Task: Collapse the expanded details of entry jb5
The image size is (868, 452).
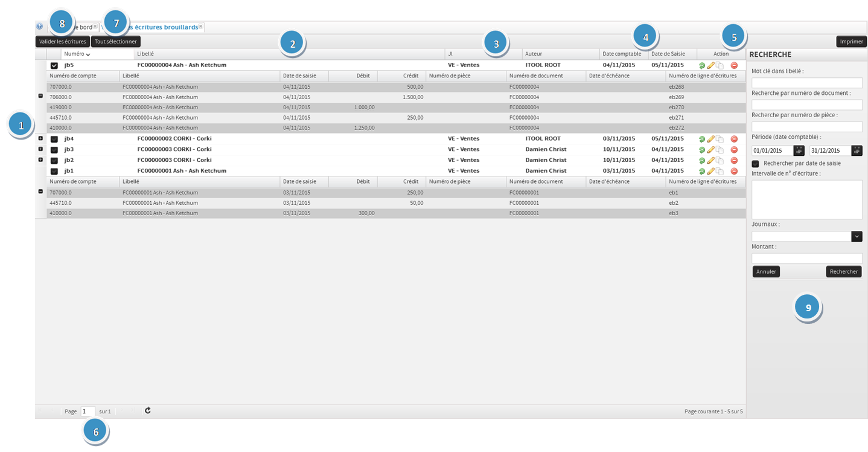Action: pos(40,96)
